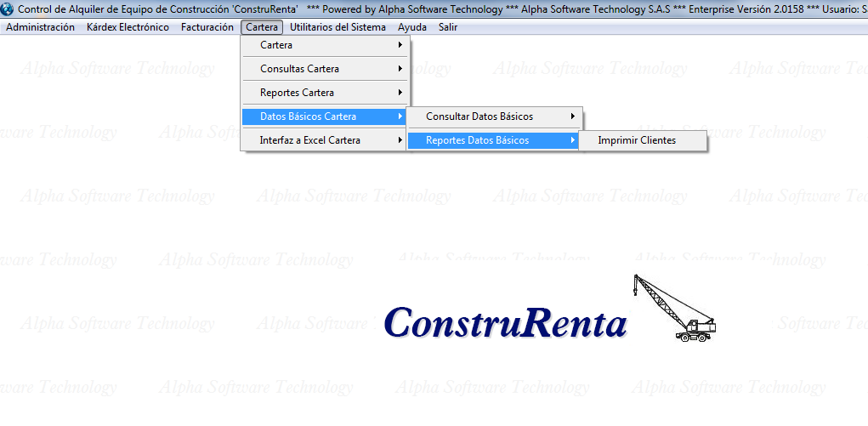Viewport: 868px width, 426px height.
Task: Choose the Consultas Cartera menu entry
Action: click(x=299, y=69)
